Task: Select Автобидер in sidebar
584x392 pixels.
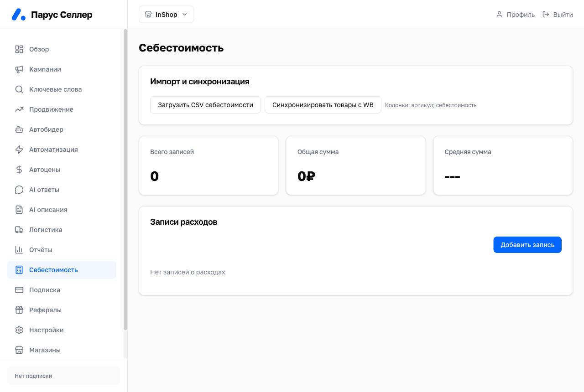Action: (x=62, y=129)
